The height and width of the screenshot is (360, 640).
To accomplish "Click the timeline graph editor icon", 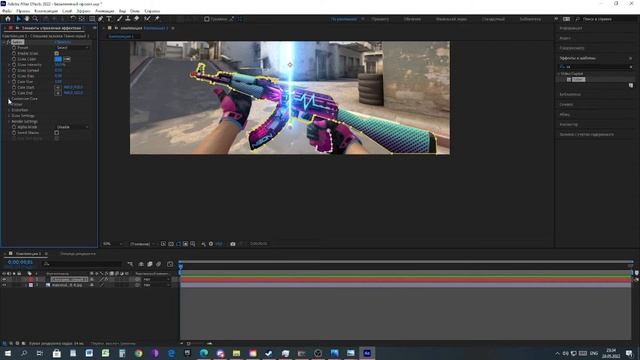I will pyautogui.click(x=170, y=264).
